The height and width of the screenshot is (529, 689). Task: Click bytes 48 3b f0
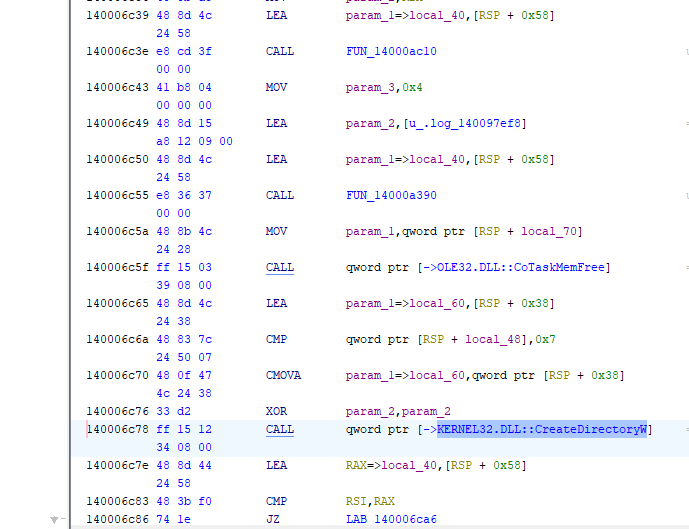point(184,501)
